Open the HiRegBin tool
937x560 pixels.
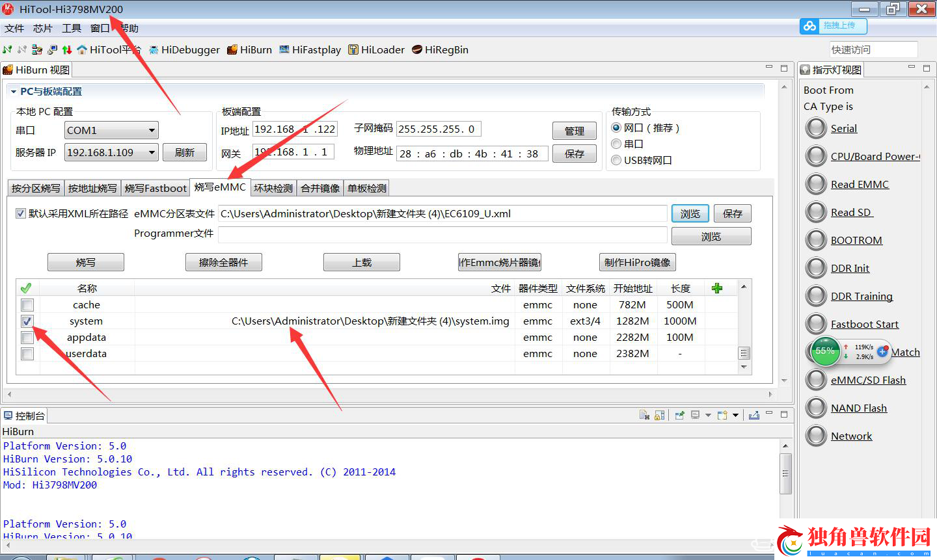[440, 49]
